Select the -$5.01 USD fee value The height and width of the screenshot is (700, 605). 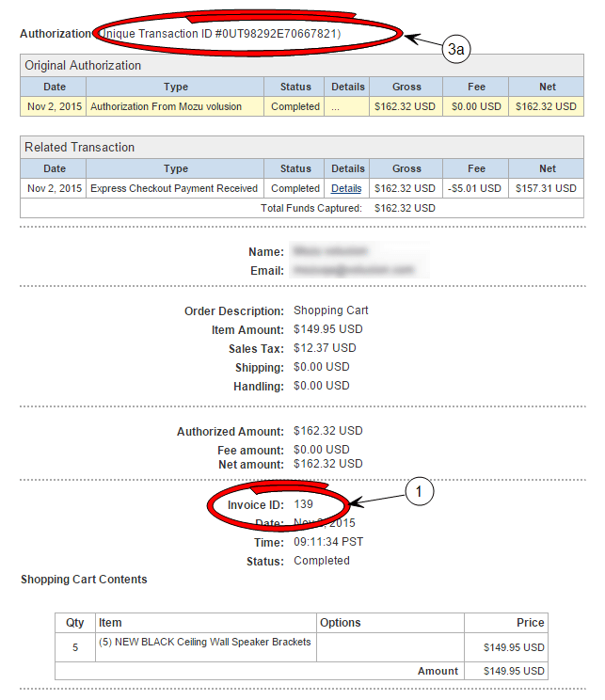474,188
